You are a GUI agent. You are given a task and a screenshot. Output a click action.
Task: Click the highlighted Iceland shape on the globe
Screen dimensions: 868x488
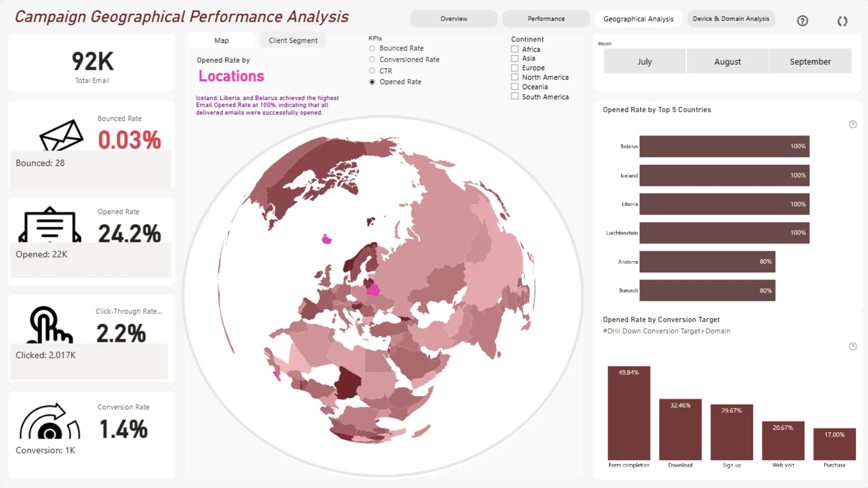pyautogui.click(x=326, y=239)
